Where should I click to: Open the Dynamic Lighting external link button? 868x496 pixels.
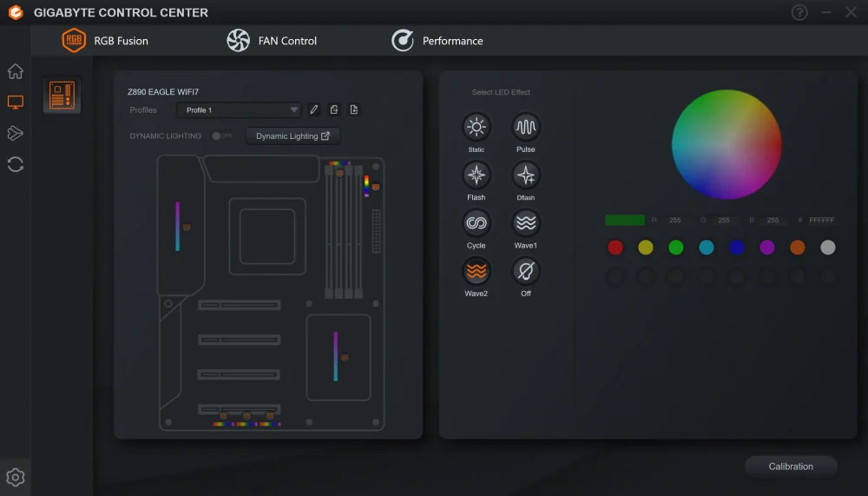(x=293, y=136)
